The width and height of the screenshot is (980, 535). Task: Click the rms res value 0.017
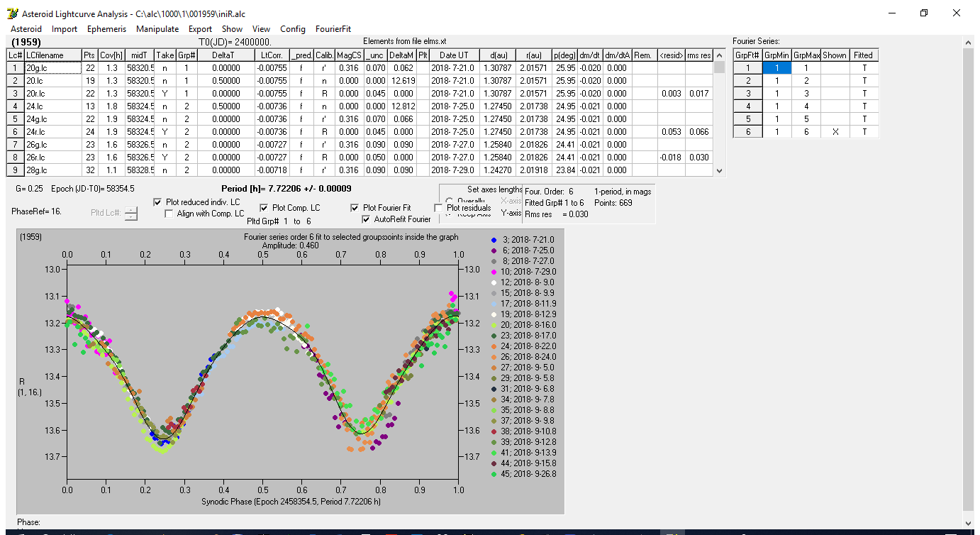(x=699, y=94)
